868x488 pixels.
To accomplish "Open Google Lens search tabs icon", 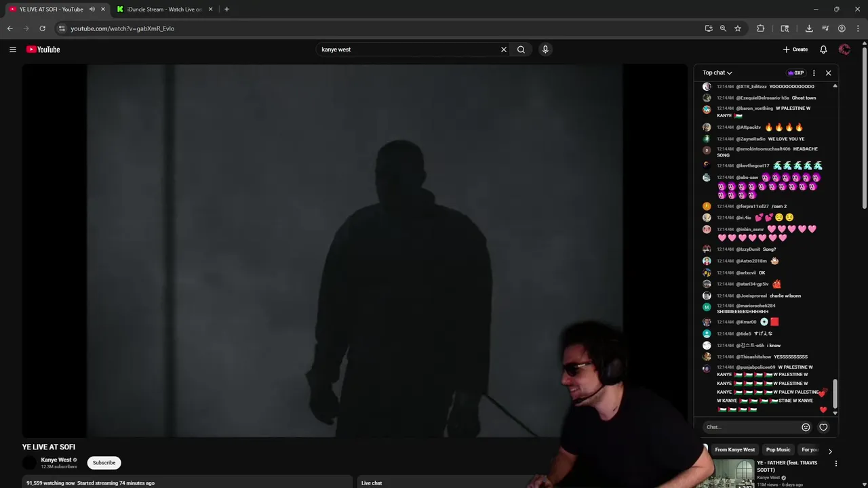I will 785,28.
